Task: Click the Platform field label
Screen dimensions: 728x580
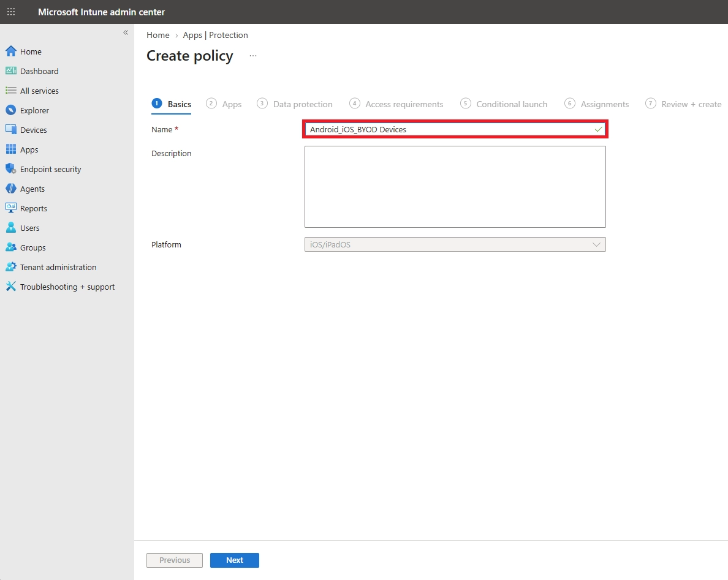Action: 166,244
